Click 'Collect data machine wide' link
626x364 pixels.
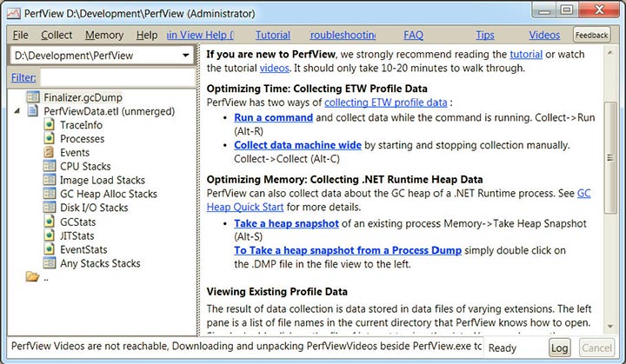coord(298,145)
